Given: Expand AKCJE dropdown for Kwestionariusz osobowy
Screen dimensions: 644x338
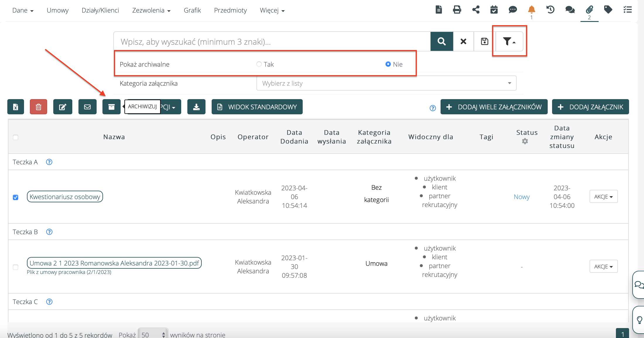Looking at the screenshot, I should coord(603,197).
